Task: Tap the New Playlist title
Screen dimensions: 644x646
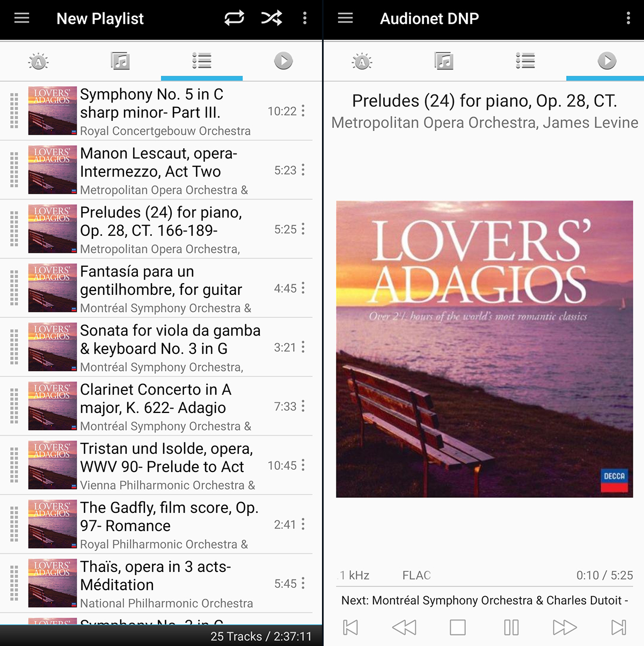Action: 100,19
